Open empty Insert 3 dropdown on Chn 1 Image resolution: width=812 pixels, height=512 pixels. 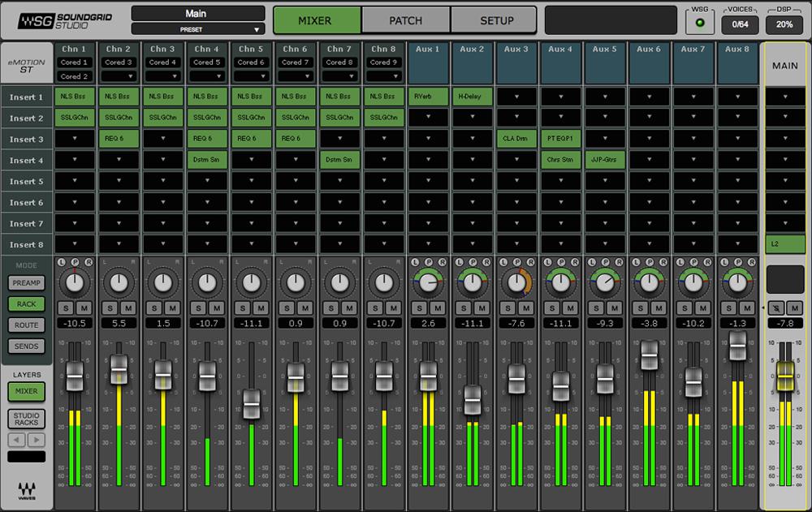pos(75,139)
